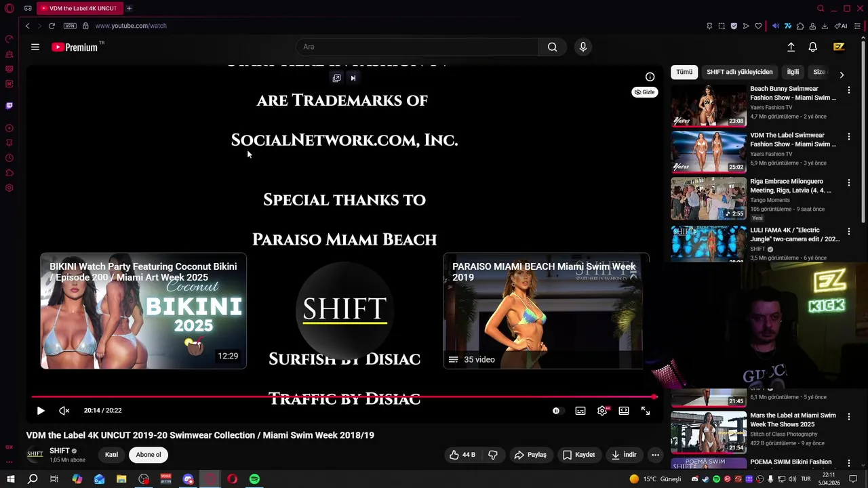Toggle subtitles/captions in the player
The image size is (868, 488).
[580, 411]
